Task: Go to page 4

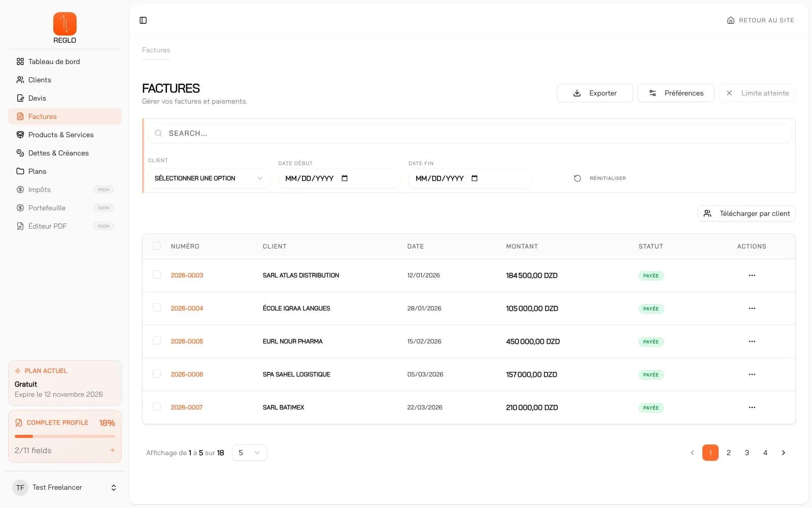Action: (x=765, y=453)
